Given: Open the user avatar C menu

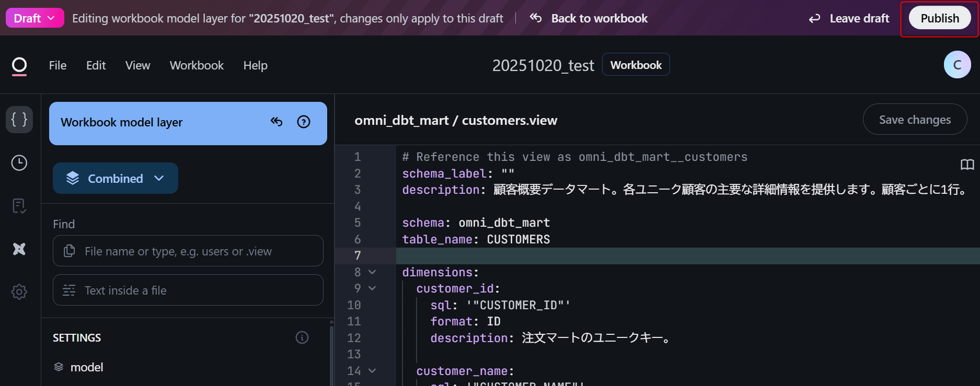Looking at the screenshot, I should tap(957, 65).
